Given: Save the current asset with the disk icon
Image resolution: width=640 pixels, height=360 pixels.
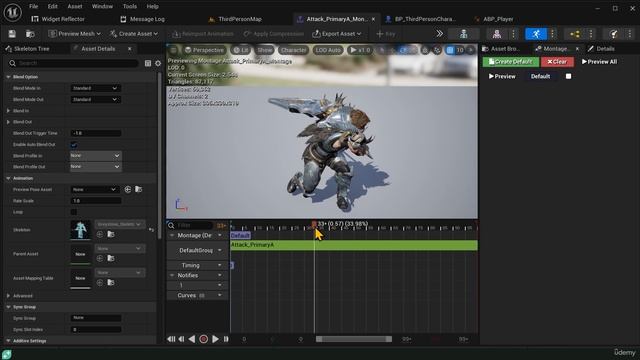Looking at the screenshot, I should click(x=12, y=34).
